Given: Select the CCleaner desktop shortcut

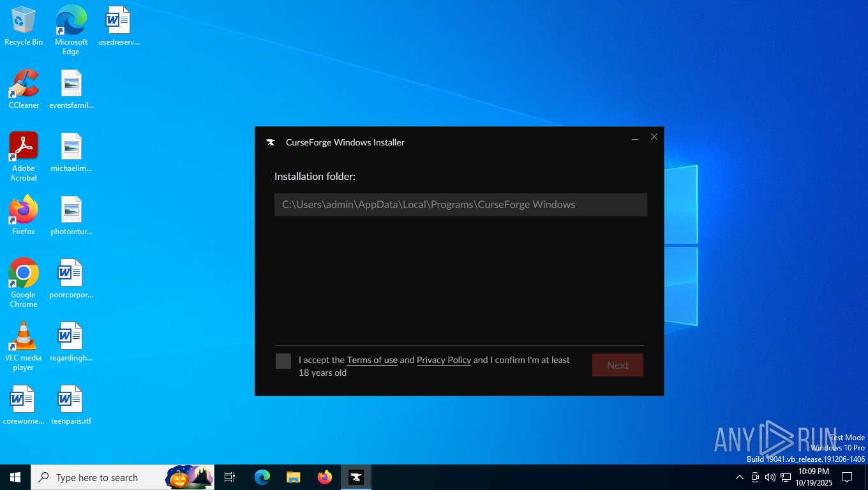Looking at the screenshot, I should [24, 89].
